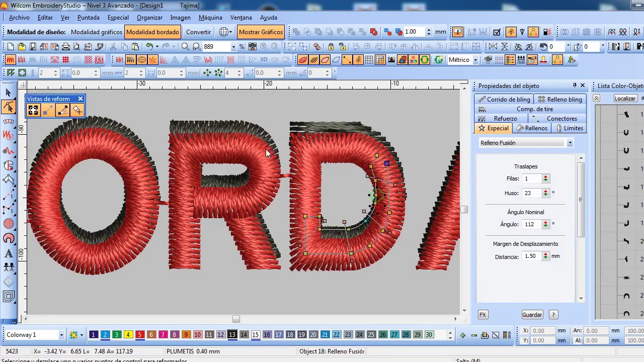
Task: Click the 3D stitch effect icon
Action: click(x=263, y=59)
